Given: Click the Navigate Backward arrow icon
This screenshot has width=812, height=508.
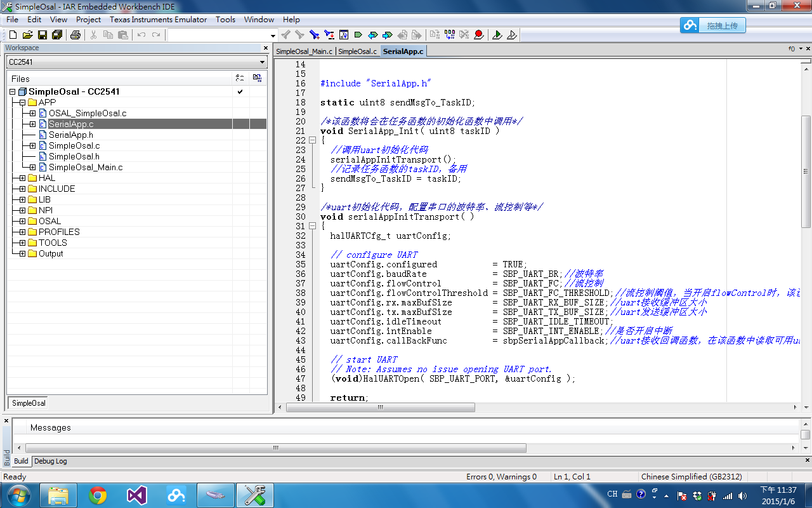Looking at the screenshot, I should click(373, 35).
